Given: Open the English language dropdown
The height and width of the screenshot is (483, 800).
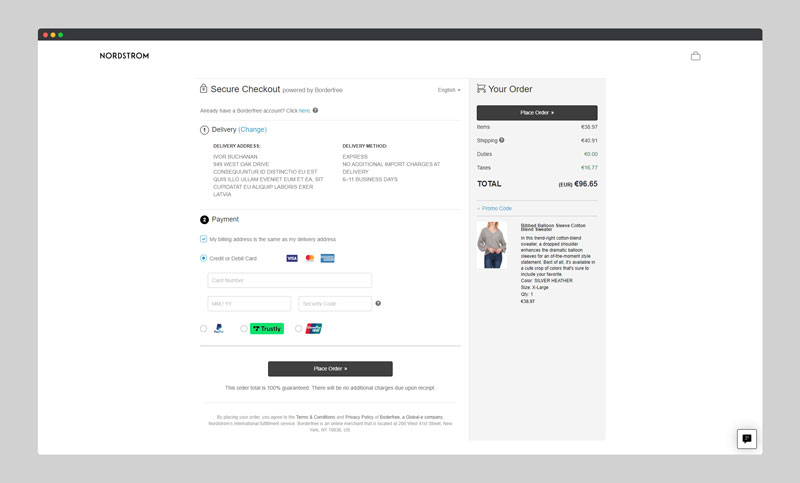Looking at the screenshot, I should tap(448, 90).
